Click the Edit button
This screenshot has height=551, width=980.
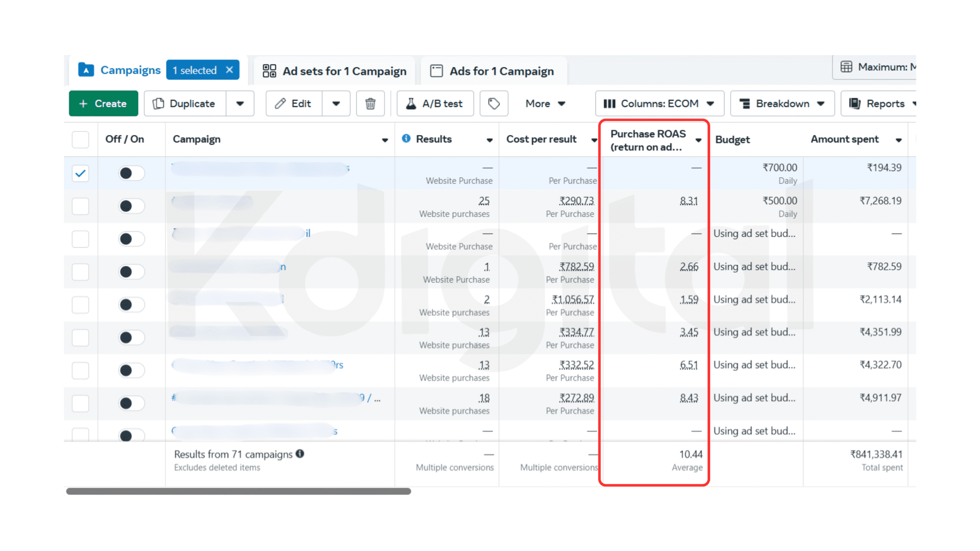click(294, 103)
